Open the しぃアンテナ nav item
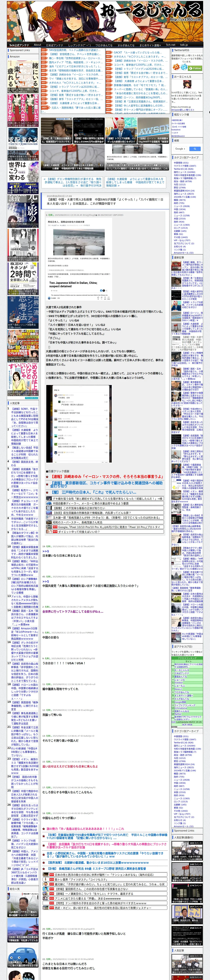Screen dimensions: 210x980 [79, 45]
